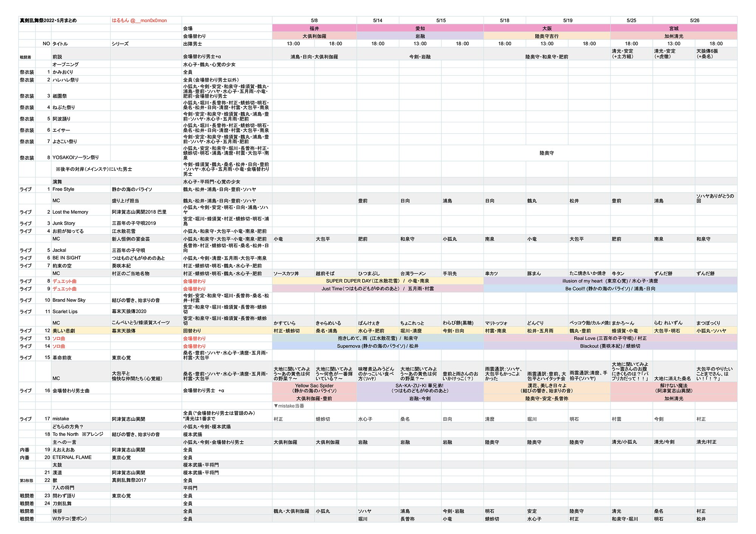Click the 宮城 venue header cell
Viewport: 756px width, 534px height.
click(674, 28)
